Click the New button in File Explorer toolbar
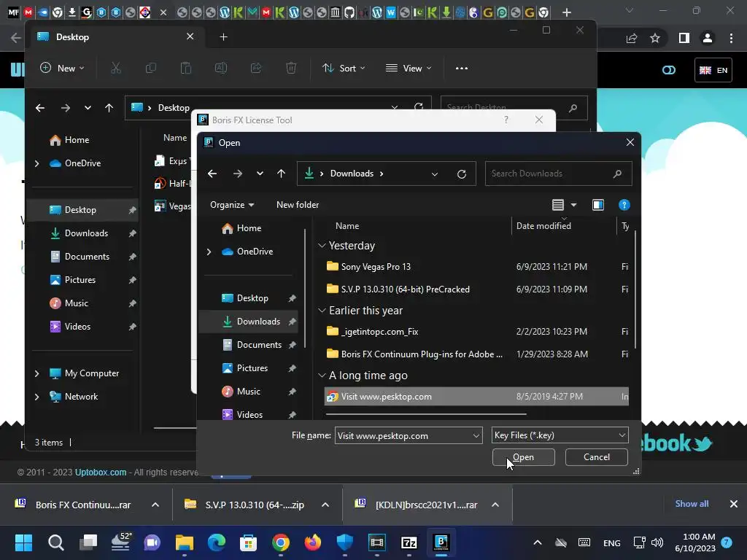This screenshot has width=747, height=560. (x=62, y=68)
